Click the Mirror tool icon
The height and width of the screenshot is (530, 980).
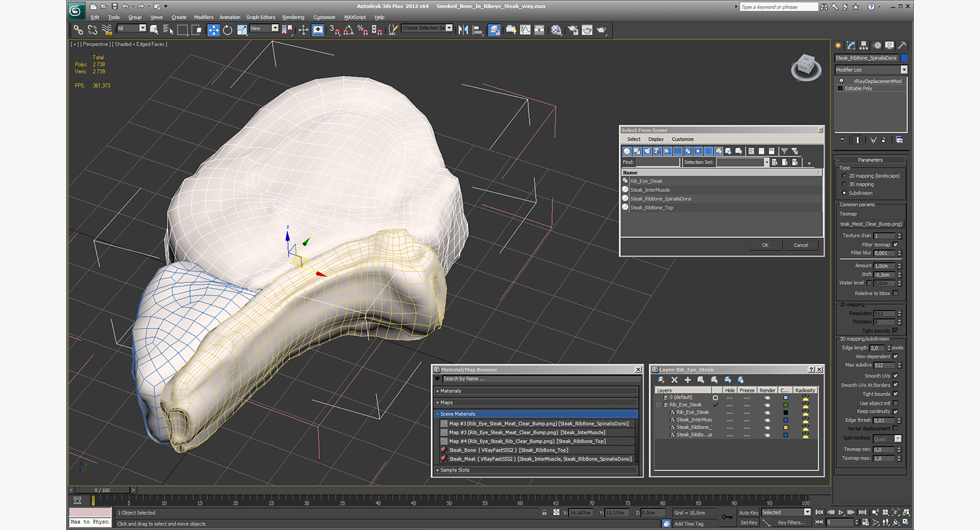point(463,30)
